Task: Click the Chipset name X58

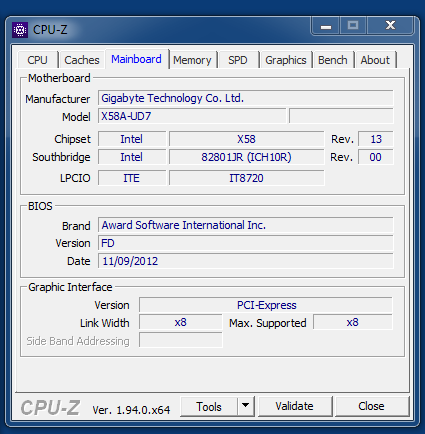Action: tap(247, 139)
